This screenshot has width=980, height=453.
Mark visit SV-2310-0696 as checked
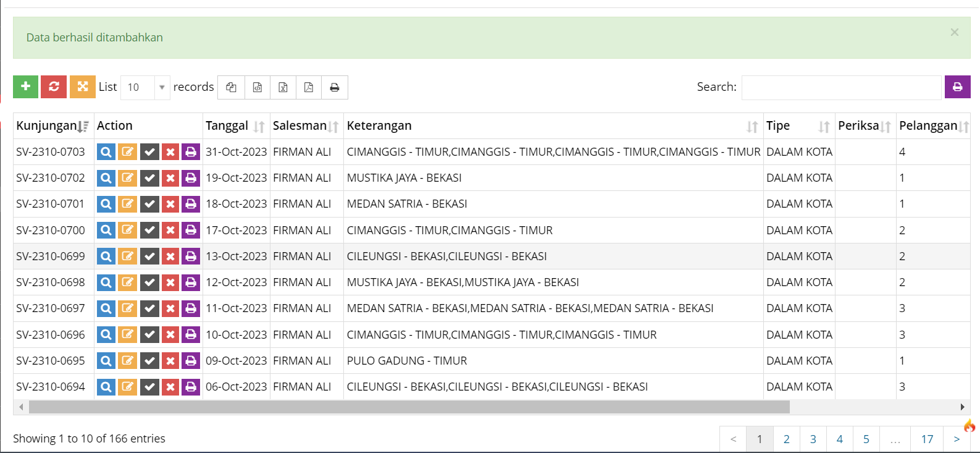pos(149,335)
